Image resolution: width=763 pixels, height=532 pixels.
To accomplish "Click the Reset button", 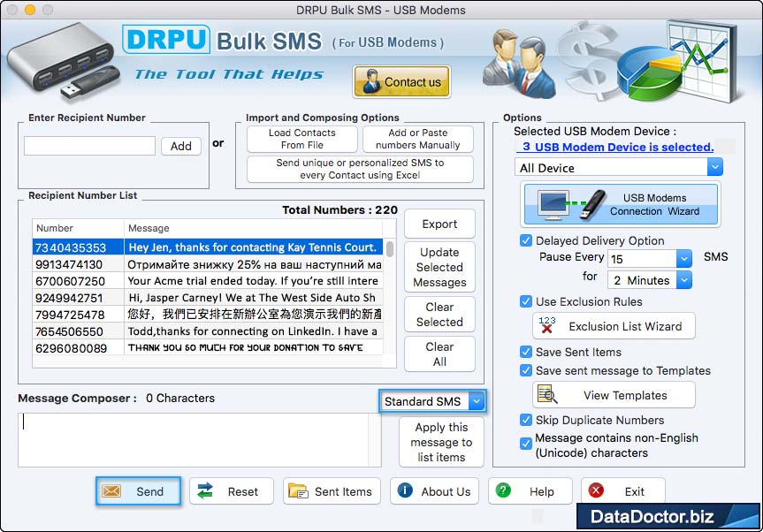I will (x=232, y=491).
